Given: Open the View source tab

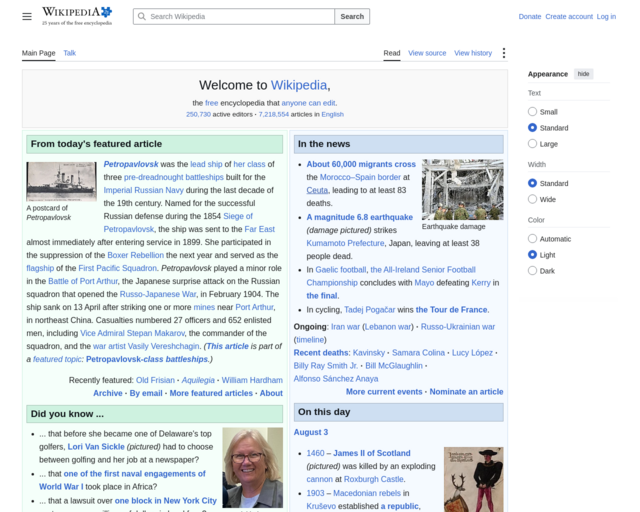Looking at the screenshot, I should click(x=427, y=53).
